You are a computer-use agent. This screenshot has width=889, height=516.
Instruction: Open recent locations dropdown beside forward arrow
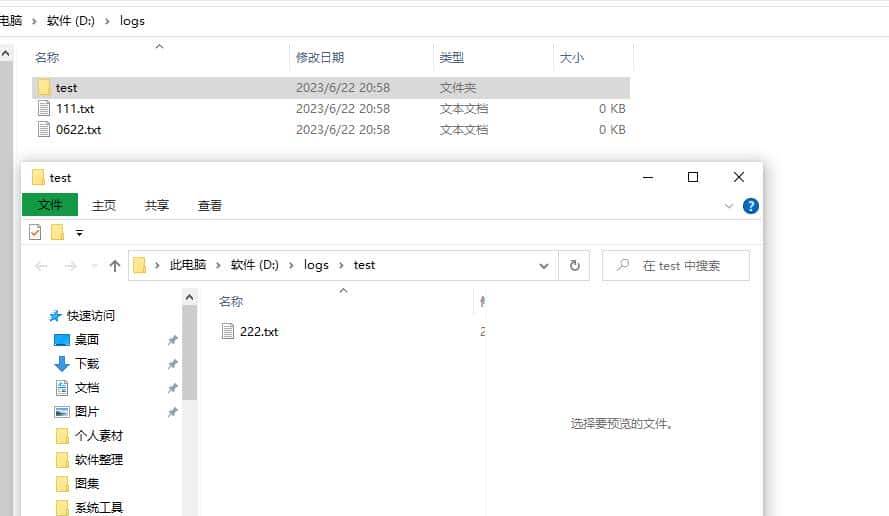[94, 265]
